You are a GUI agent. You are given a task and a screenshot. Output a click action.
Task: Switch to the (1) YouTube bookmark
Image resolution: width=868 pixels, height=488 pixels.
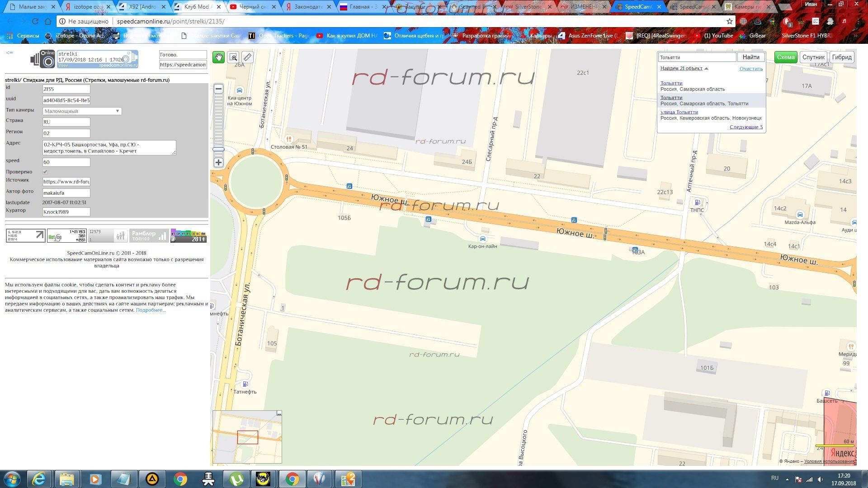718,36
